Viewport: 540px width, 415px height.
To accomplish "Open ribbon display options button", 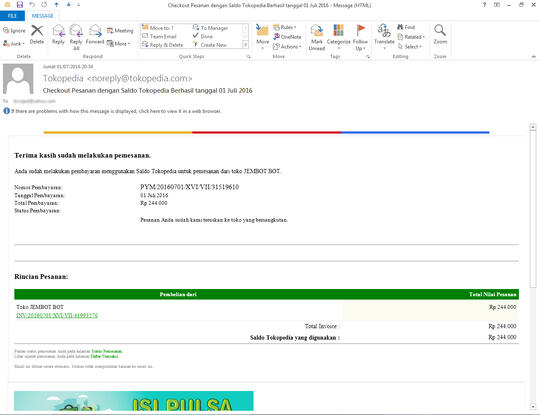I will point(497,5).
